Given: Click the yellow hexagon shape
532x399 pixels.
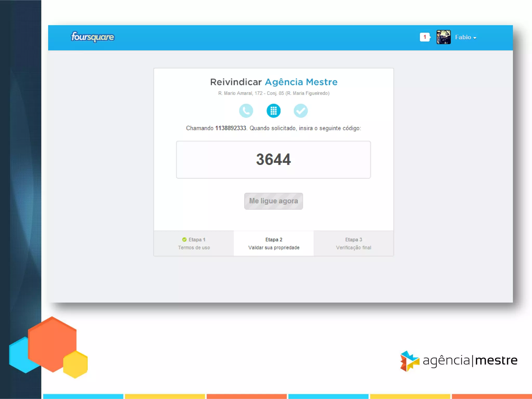Looking at the screenshot, I should [75, 364].
